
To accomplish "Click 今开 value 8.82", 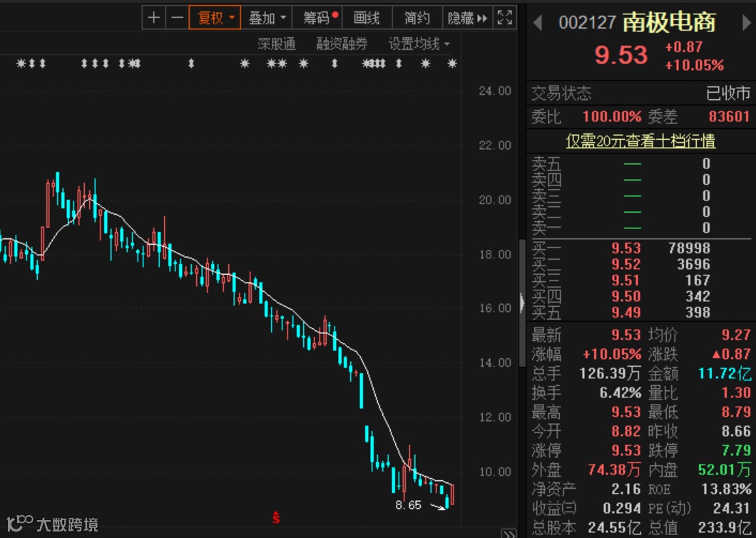I will pos(625,431).
